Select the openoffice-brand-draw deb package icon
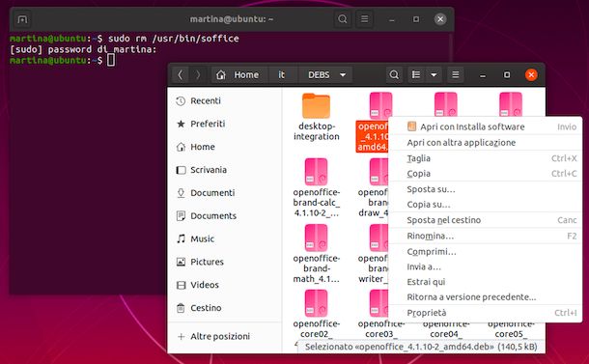This screenshot has width=589, height=364. [x=379, y=172]
